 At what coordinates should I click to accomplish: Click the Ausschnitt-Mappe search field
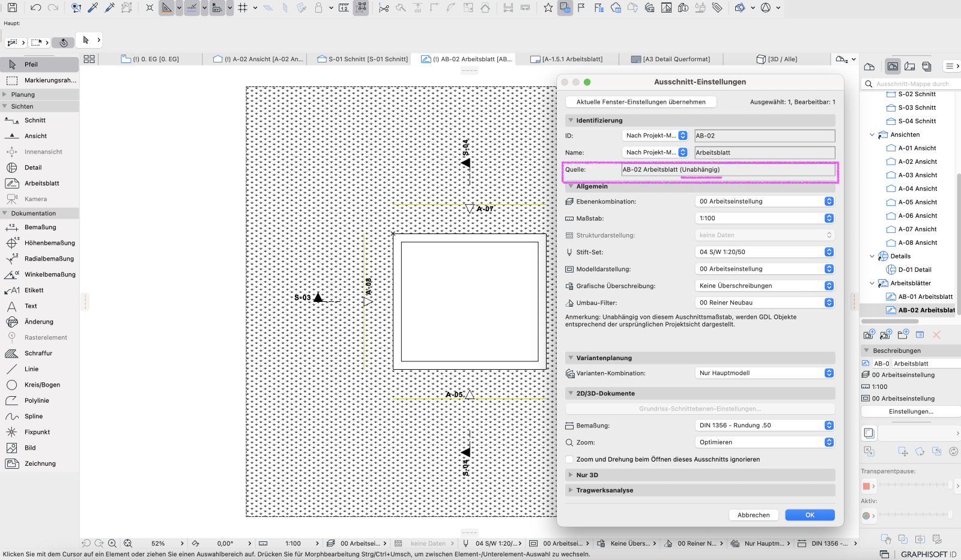click(x=912, y=84)
